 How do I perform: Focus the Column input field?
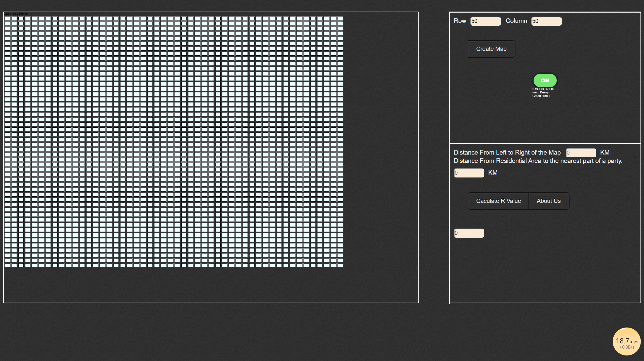coord(546,21)
